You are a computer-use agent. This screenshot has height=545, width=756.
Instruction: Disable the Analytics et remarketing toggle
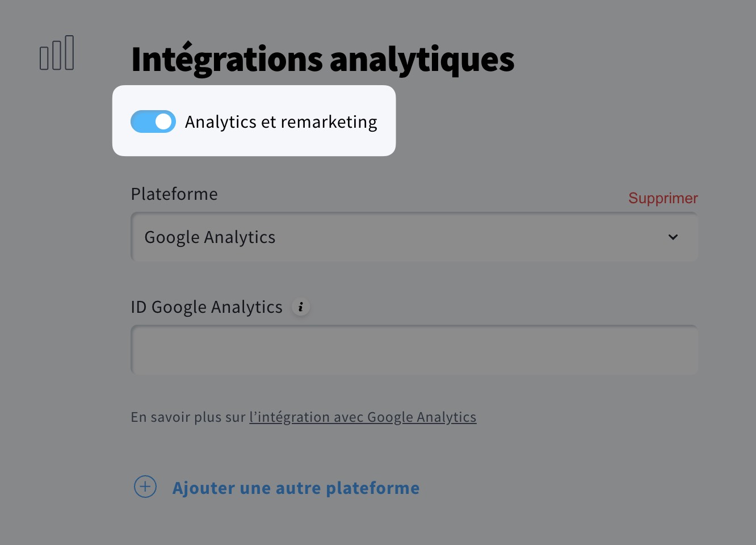153,121
